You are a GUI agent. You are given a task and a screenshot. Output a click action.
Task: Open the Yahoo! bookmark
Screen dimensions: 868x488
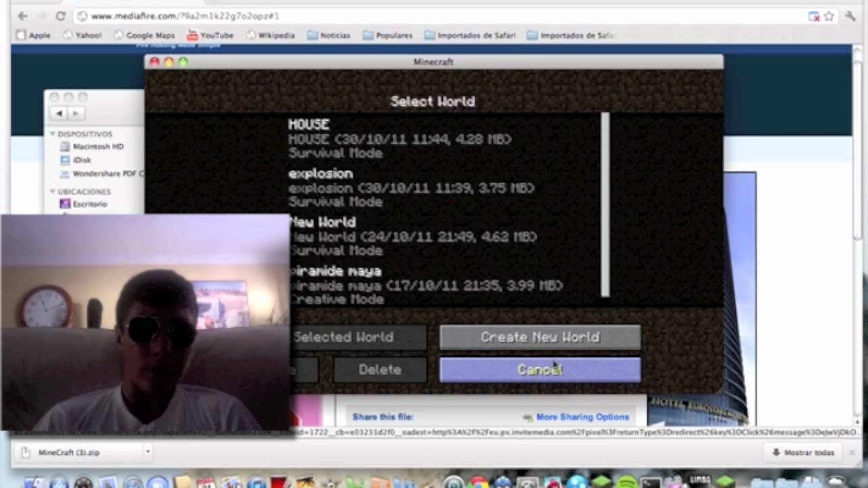click(x=82, y=35)
